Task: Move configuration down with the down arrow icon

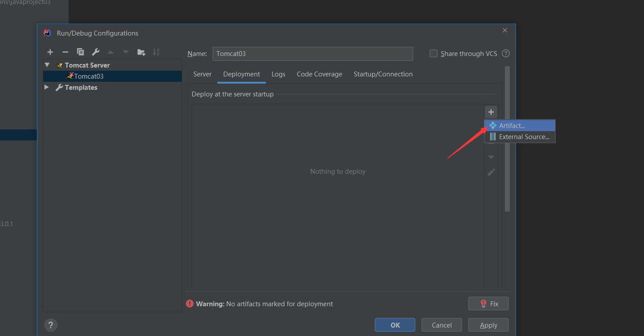Action: pyautogui.click(x=126, y=52)
